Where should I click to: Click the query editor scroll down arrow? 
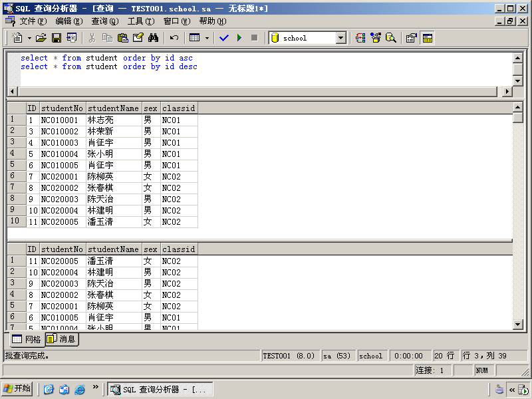point(517,80)
